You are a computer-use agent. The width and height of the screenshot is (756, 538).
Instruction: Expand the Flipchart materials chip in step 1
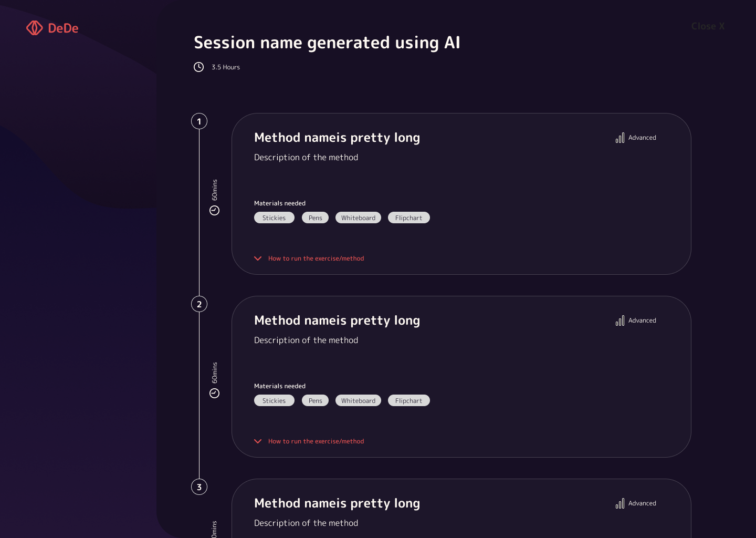click(x=408, y=218)
